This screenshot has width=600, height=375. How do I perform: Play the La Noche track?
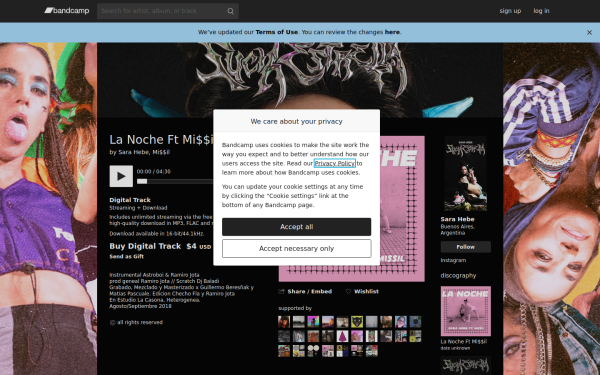coord(121,176)
